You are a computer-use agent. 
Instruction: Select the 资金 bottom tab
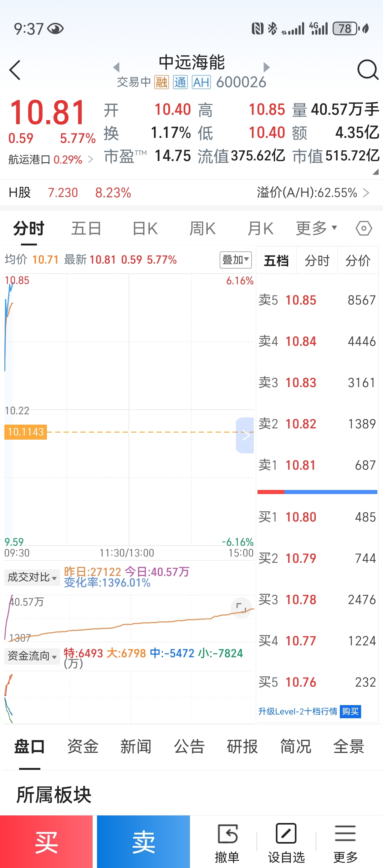[x=83, y=747]
